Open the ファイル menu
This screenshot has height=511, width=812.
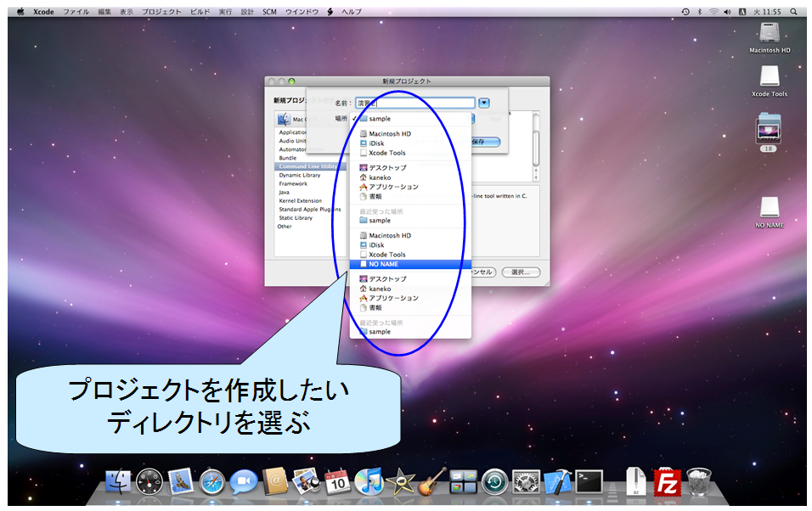pos(76,11)
